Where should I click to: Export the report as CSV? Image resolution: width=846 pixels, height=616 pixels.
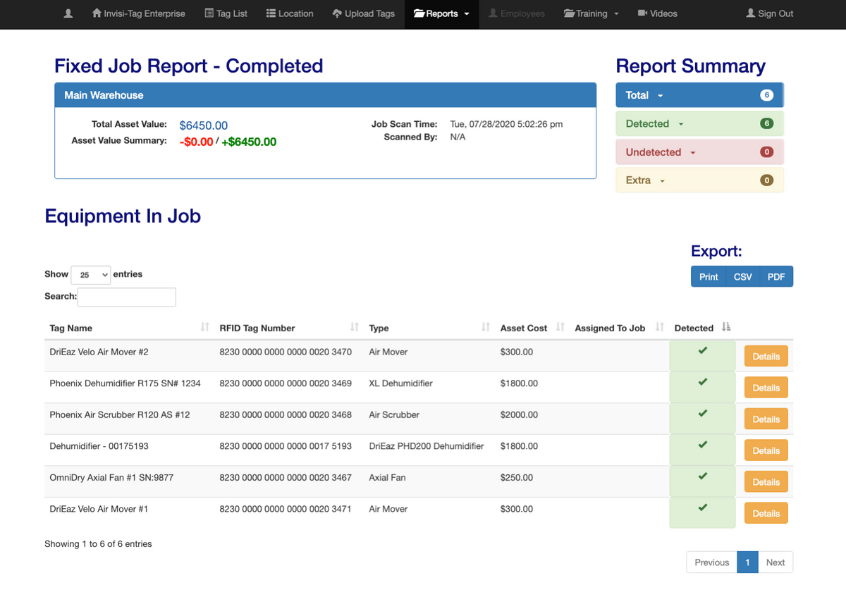pos(742,276)
